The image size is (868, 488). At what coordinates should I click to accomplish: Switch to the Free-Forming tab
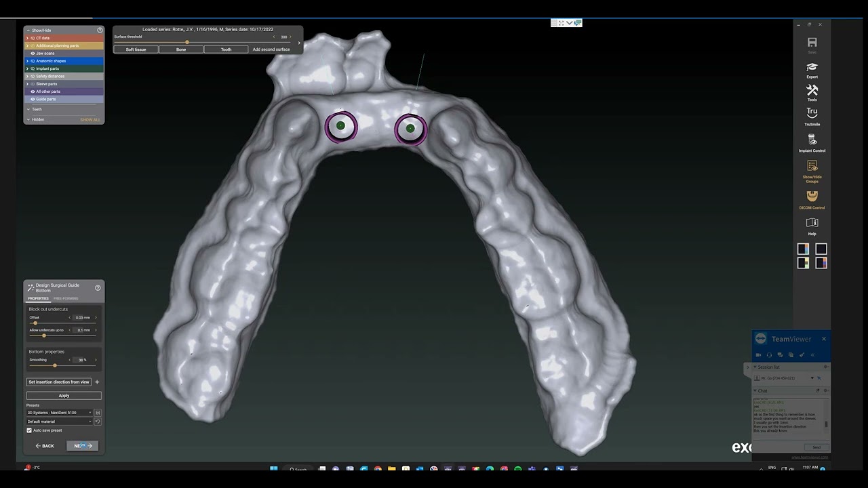[66, 298]
